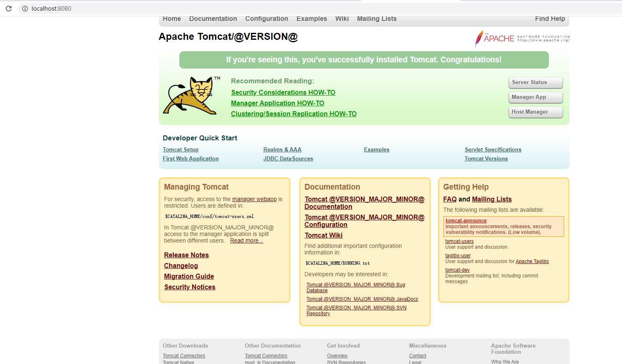622x364 pixels.
Task: Click the Apache Tomcat/@VERSION@ heading
Action: (228, 37)
